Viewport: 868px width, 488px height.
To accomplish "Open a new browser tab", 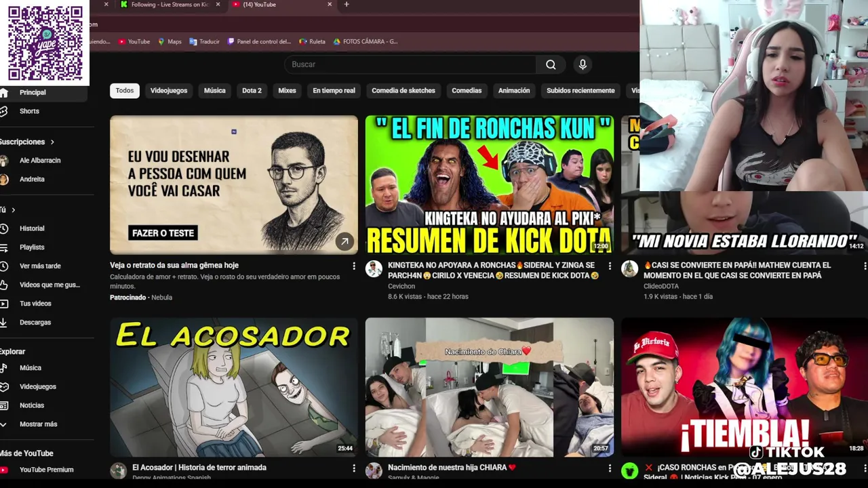I will coord(347,5).
